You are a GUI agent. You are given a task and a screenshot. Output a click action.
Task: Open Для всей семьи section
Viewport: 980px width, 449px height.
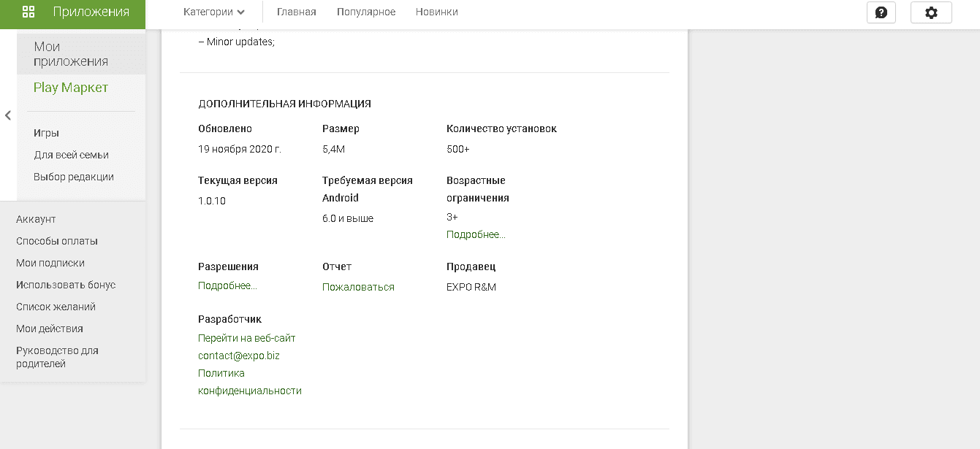tap(71, 155)
